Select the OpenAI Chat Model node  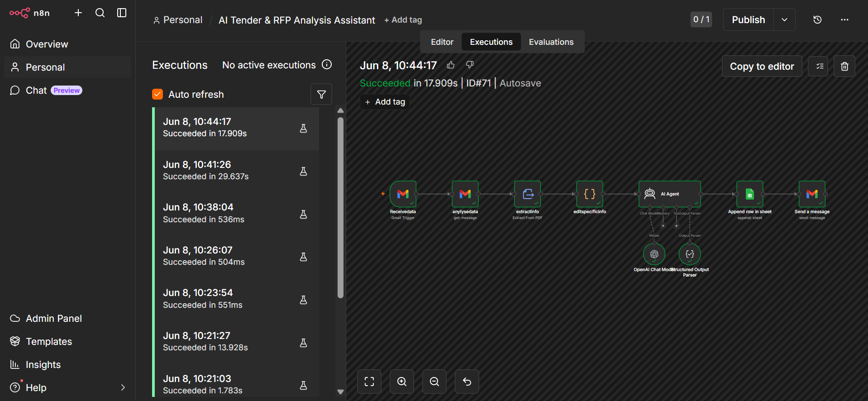click(x=654, y=254)
